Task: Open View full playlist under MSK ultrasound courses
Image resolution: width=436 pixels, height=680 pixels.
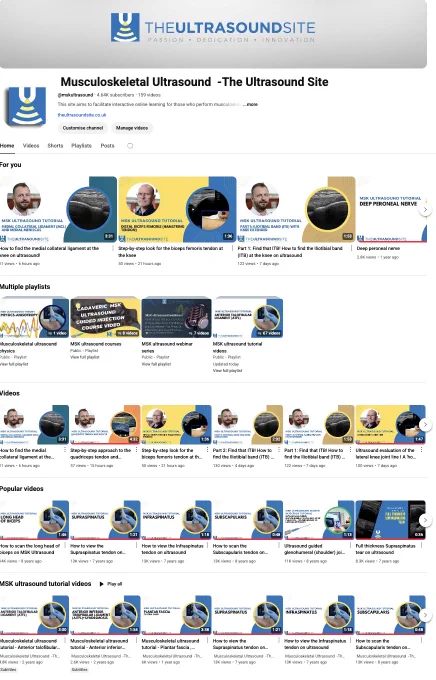Action: coord(85,357)
